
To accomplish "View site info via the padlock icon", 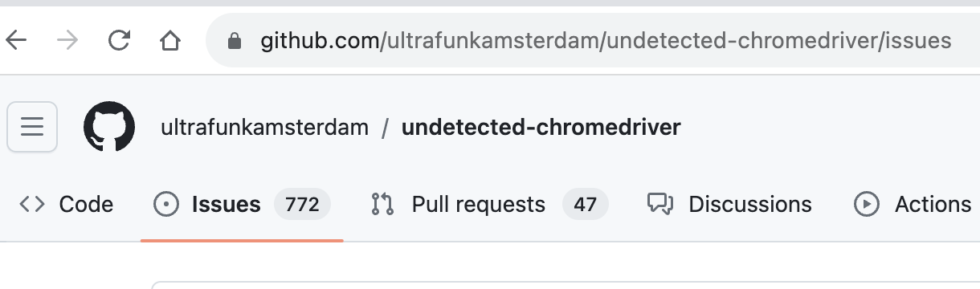I will coord(235,40).
